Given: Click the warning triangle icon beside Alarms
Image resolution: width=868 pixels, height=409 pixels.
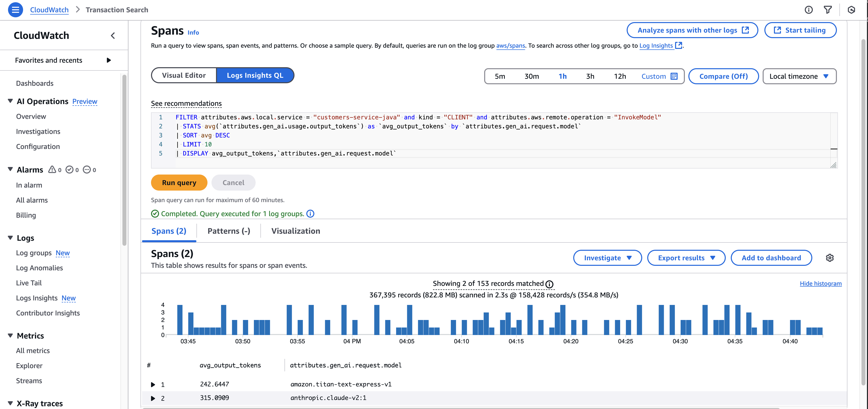Looking at the screenshot, I should (x=52, y=170).
